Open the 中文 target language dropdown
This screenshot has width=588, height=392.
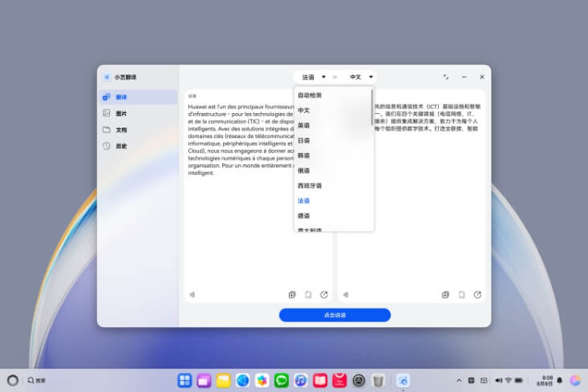tap(361, 77)
